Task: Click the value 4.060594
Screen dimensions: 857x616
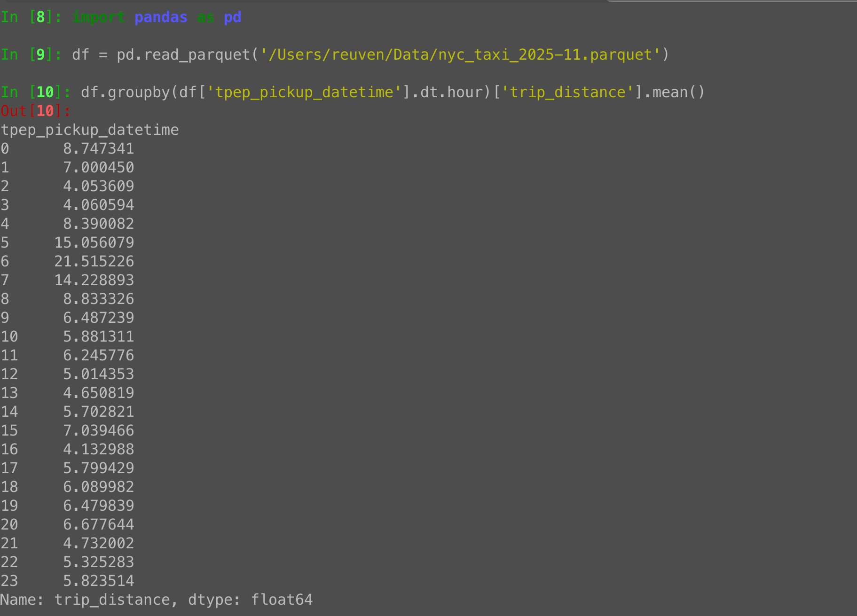Action: 99,205
